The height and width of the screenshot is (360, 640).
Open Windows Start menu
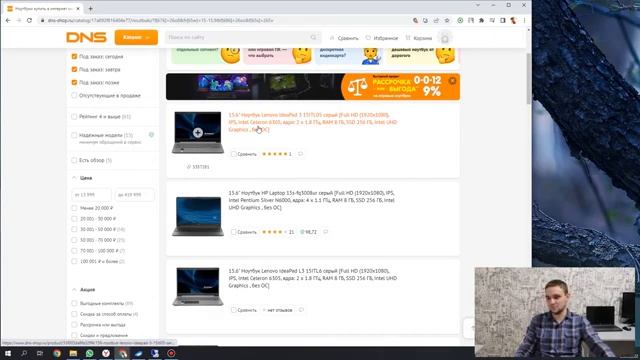(8, 353)
